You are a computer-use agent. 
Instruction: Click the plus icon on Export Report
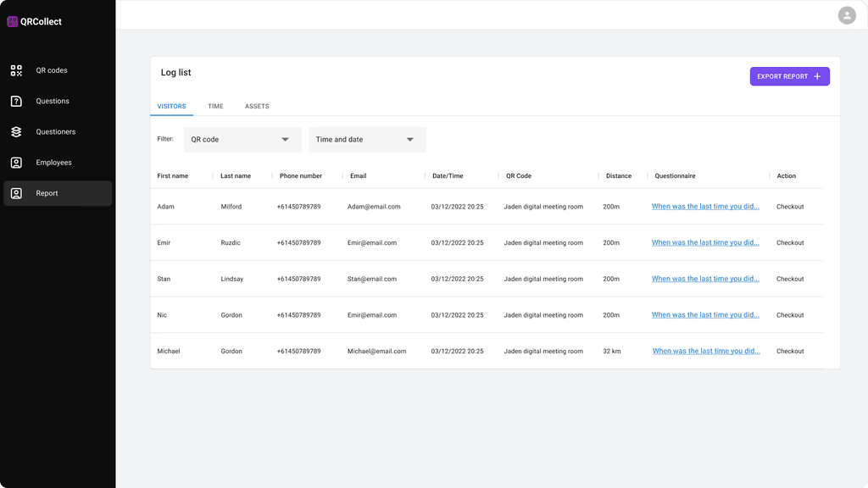click(817, 76)
